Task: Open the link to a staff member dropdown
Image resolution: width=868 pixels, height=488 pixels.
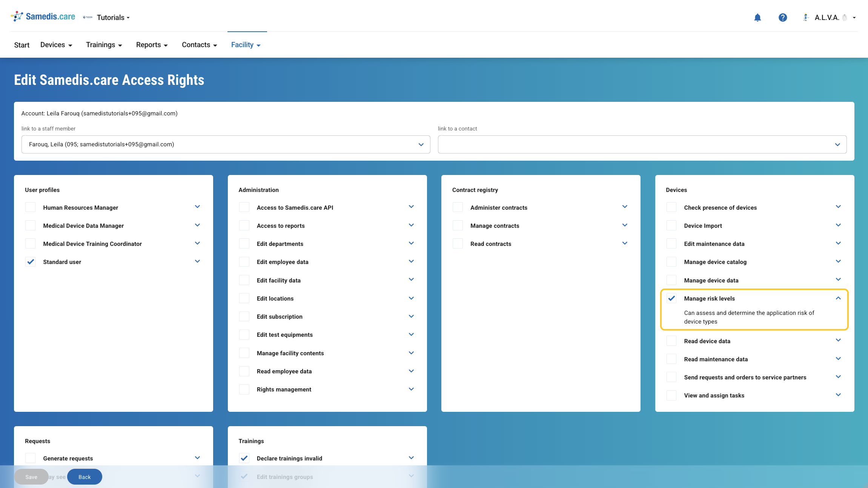Action: (226, 144)
